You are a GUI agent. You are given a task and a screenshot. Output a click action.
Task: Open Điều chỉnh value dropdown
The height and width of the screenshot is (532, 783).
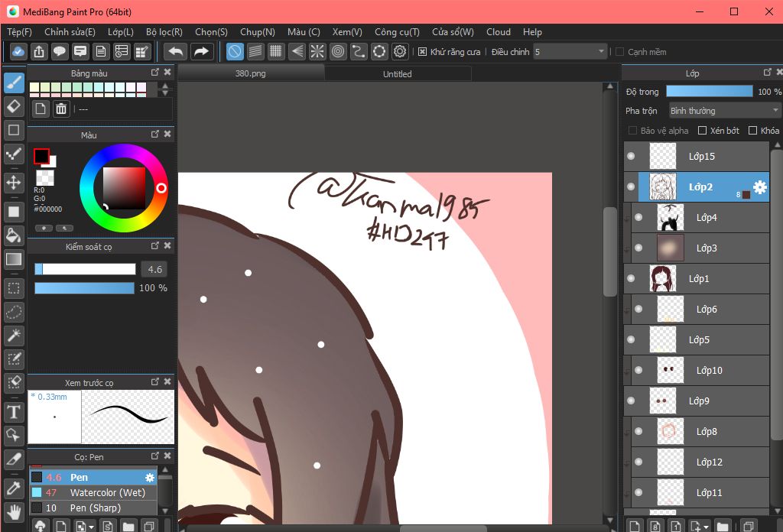point(570,51)
